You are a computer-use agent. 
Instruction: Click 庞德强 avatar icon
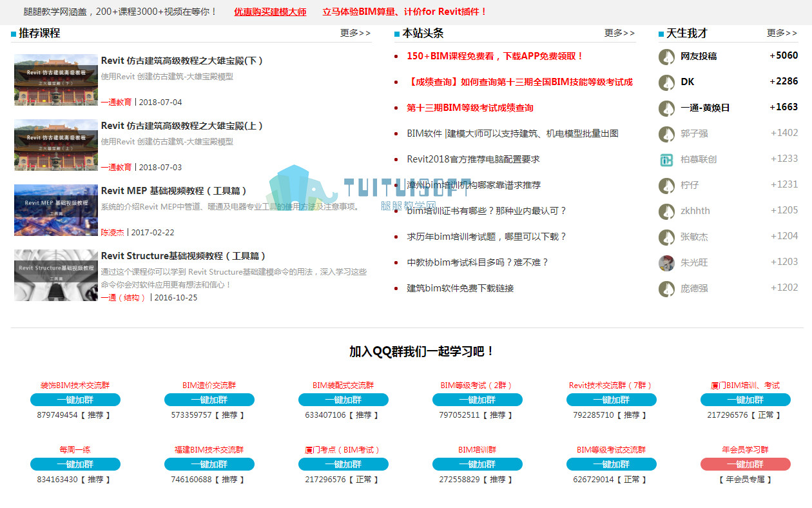tap(666, 289)
